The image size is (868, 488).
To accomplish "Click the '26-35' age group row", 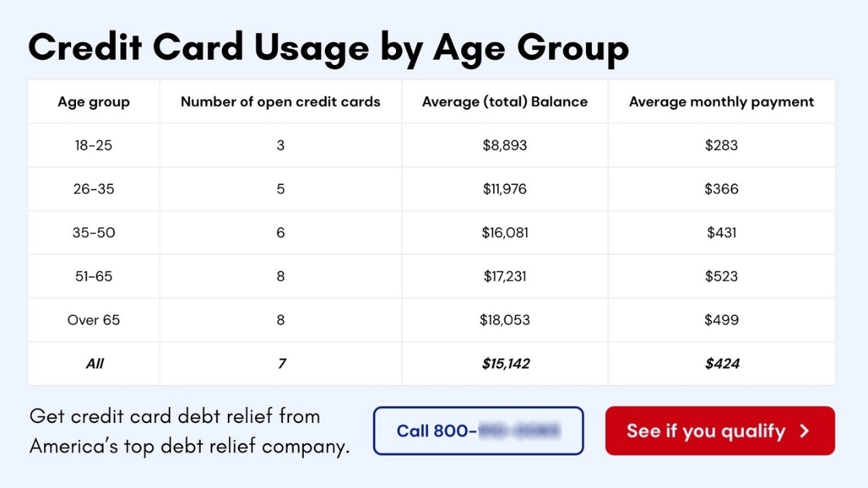I will [x=94, y=189].
